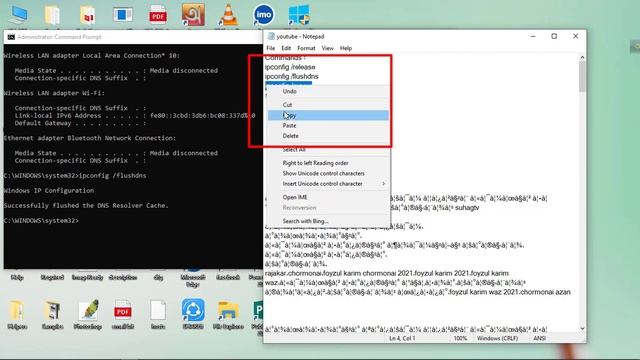The width and height of the screenshot is (640, 360).
Task: Choose Paste in the context menu
Action: point(328,126)
